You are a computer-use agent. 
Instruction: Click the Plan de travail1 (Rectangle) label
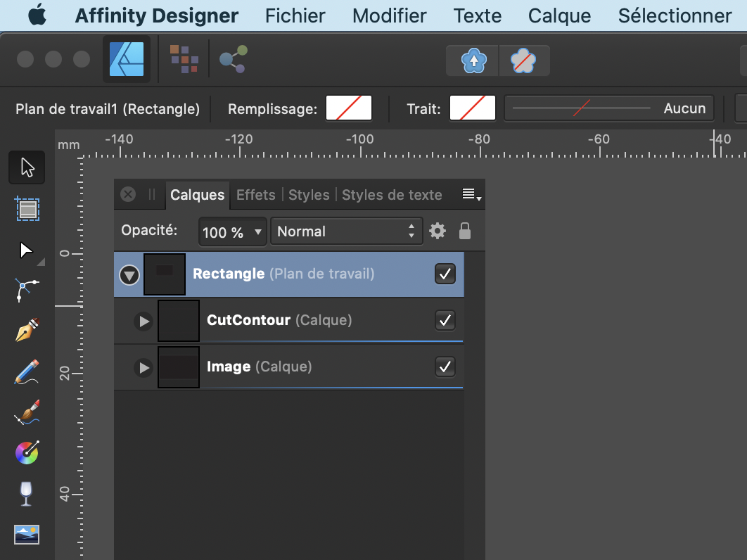click(108, 109)
